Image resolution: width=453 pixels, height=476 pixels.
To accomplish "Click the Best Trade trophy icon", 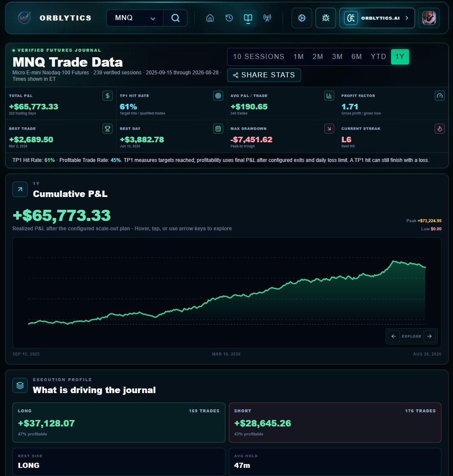I will coord(108,129).
